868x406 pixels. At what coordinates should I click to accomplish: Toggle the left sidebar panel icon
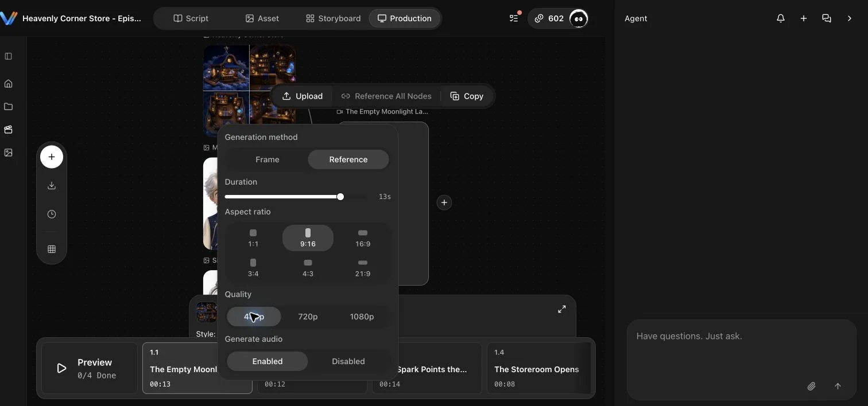tap(8, 56)
